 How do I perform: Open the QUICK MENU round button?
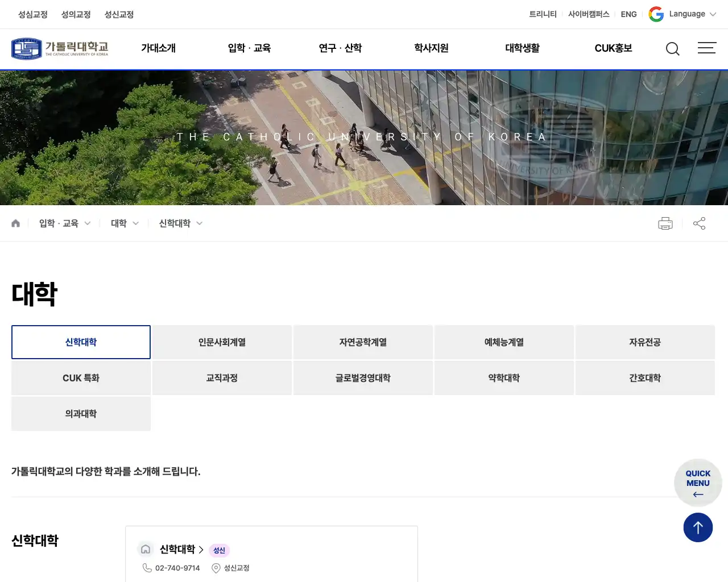[x=698, y=483]
